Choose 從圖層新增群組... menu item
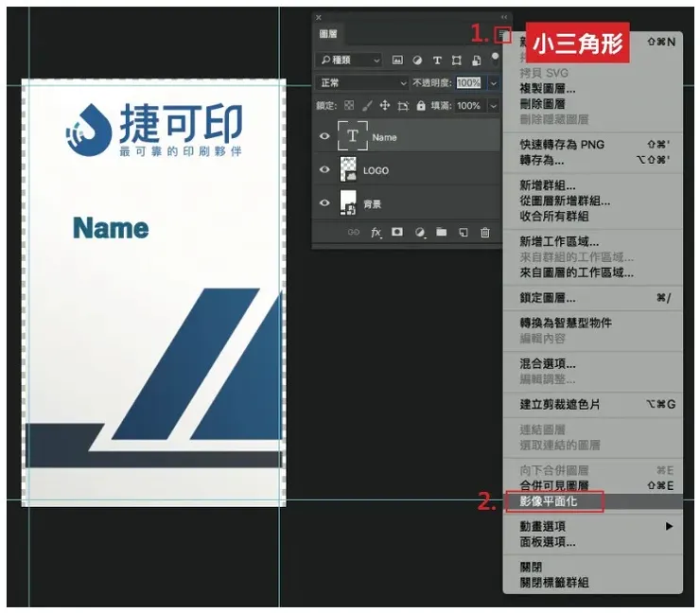This screenshot has height=613, width=700. pyautogui.click(x=593, y=201)
